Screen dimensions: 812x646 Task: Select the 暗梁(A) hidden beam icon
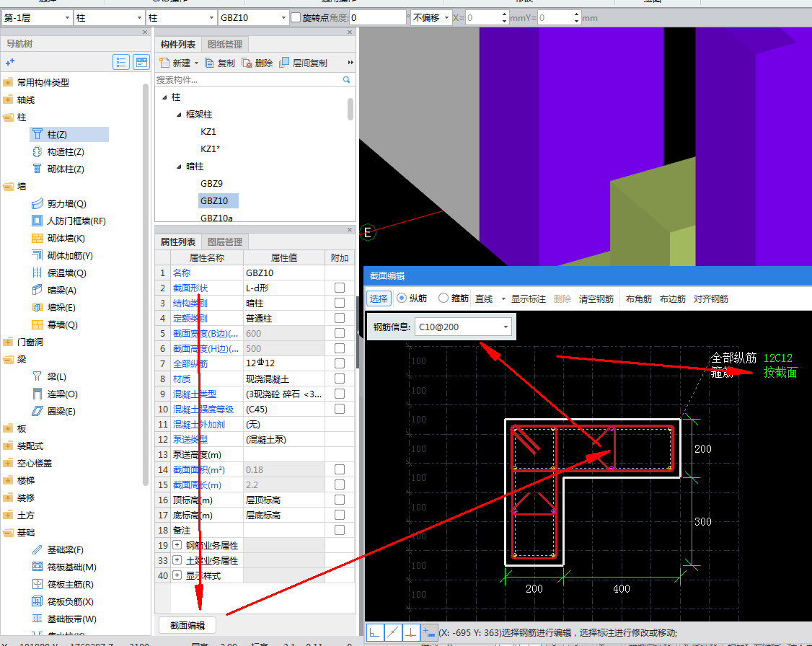37,290
